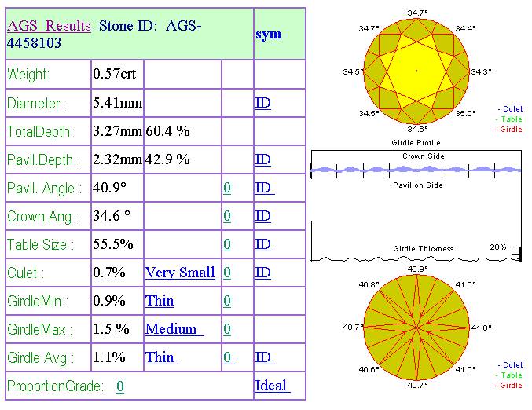
Task: Click the Culet legend entry beside crown diagram
Action: (x=510, y=109)
